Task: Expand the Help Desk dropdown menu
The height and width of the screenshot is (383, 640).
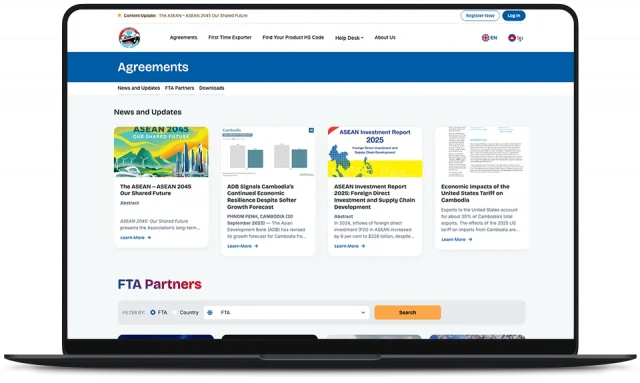Action: tap(349, 38)
